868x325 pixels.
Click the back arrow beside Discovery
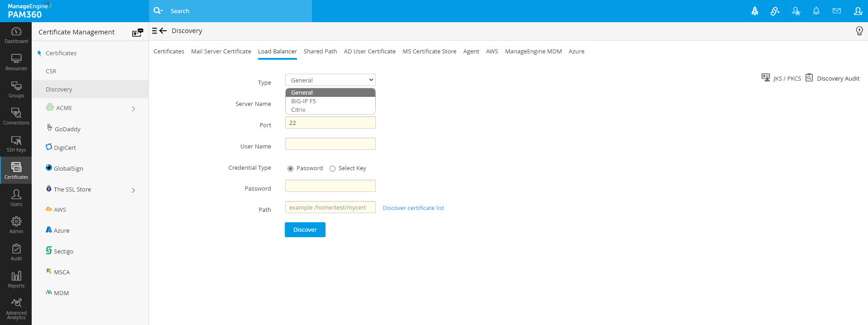coord(163,31)
